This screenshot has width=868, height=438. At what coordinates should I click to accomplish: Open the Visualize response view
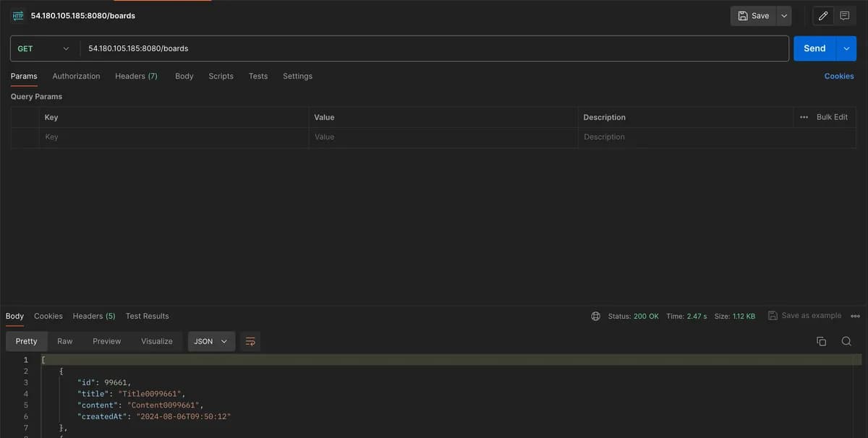pyautogui.click(x=157, y=341)
